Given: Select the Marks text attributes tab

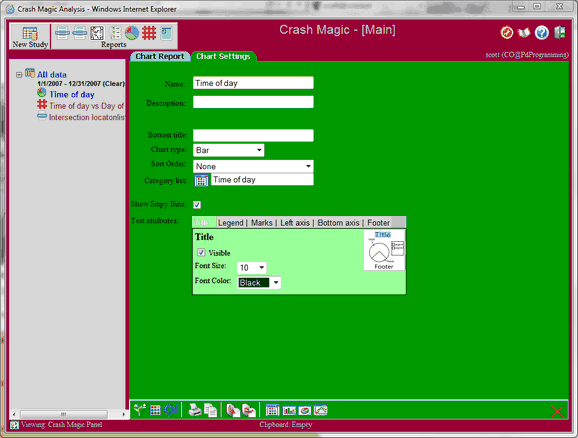Looking at the screenshot, I should [262, 223].
